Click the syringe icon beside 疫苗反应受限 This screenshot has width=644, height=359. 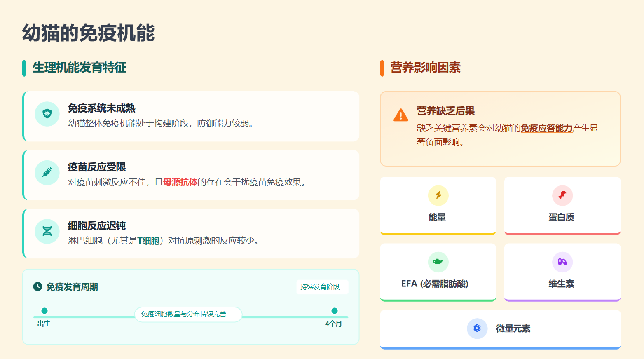point(47,172)
